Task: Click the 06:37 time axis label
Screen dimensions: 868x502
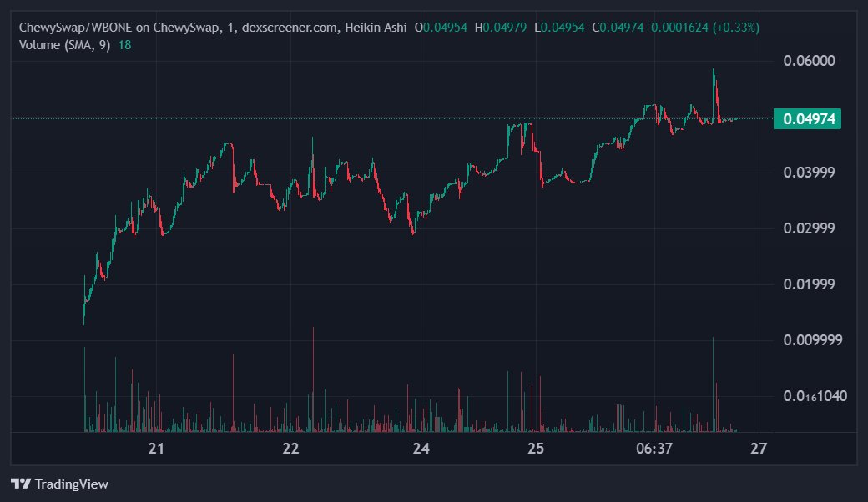Action: click(x=654, y=449)
